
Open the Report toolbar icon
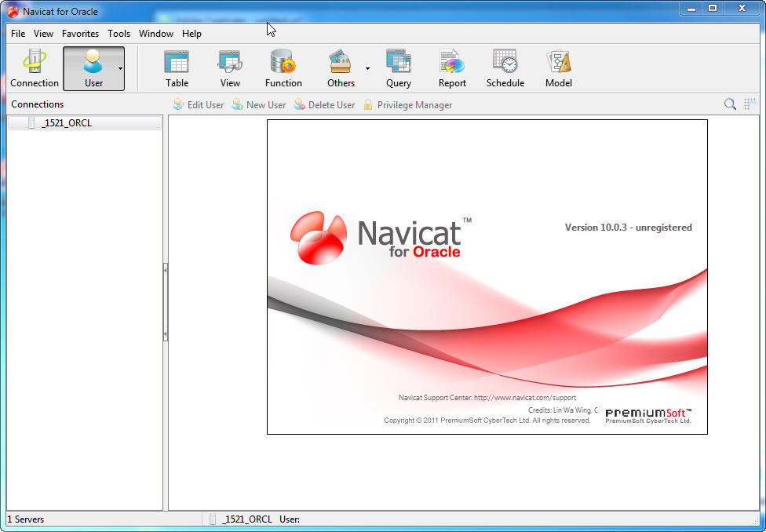coord(452,68)
